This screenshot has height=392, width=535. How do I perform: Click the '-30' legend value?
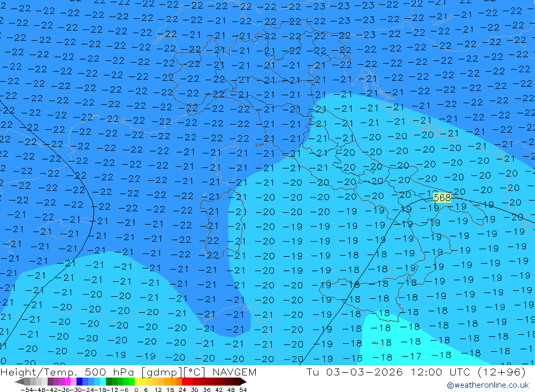76,390
